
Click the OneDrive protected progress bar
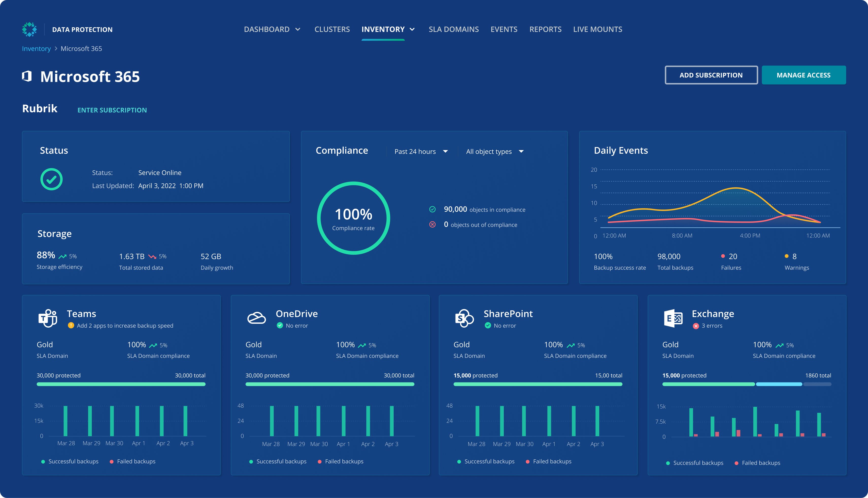tap(330, 384)
